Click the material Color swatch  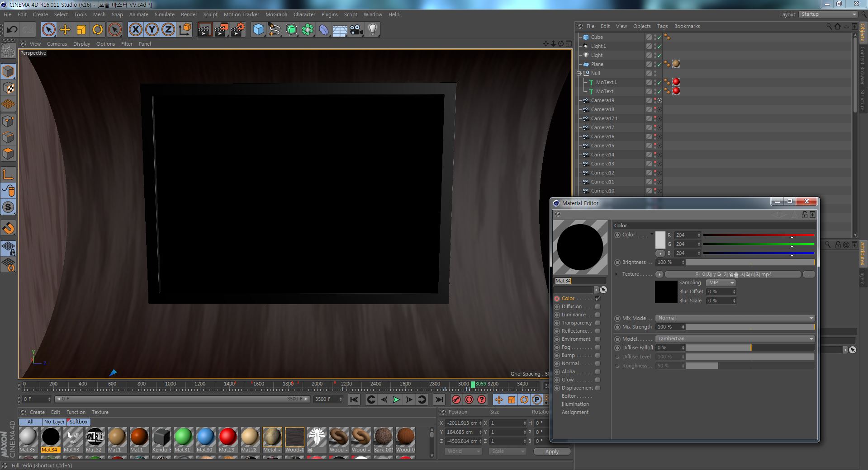[660, 240]
